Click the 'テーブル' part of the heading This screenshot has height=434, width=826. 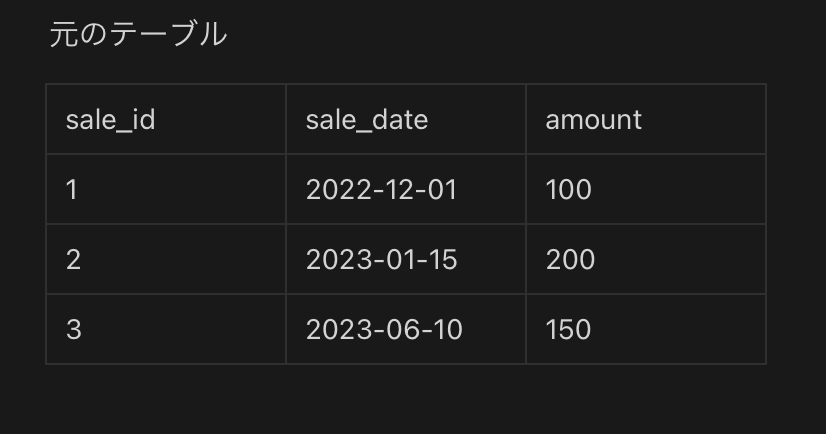(169, 34)
